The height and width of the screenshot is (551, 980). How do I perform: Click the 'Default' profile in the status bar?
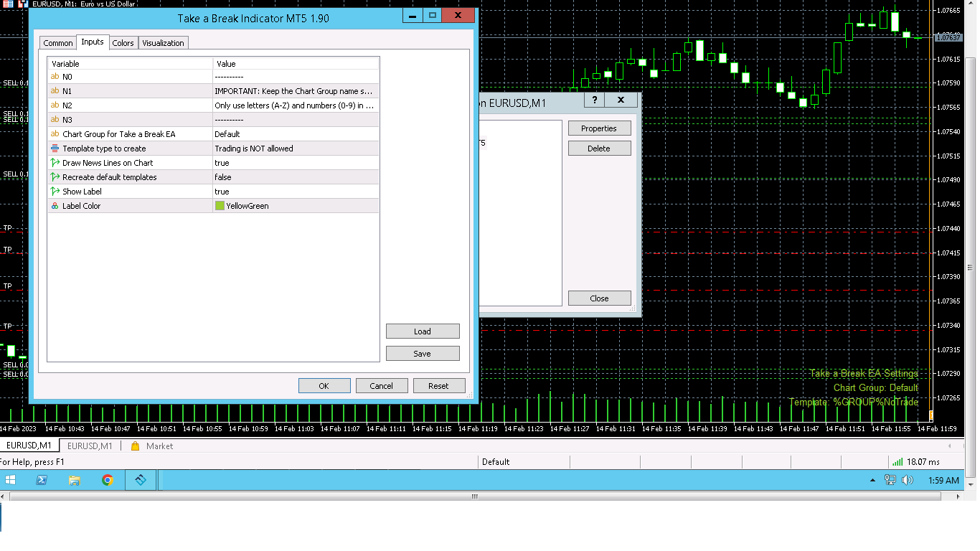tap(496, 462)
